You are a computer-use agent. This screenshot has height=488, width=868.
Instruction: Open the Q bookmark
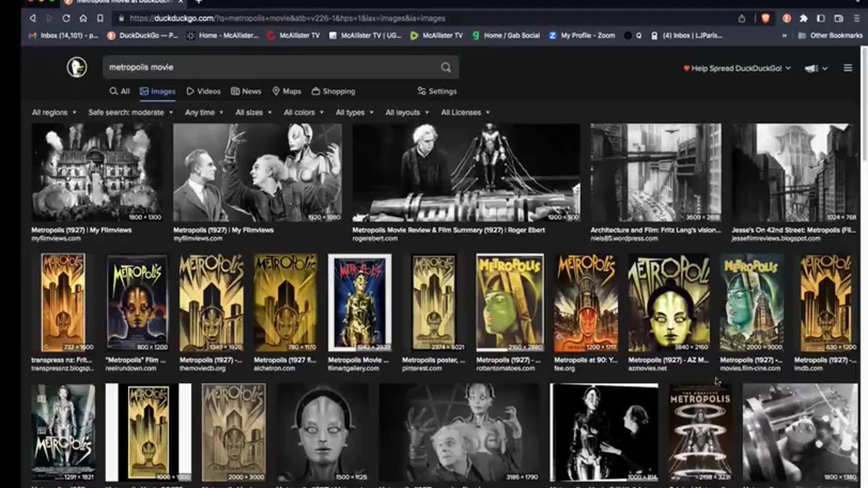pos(633,35)
